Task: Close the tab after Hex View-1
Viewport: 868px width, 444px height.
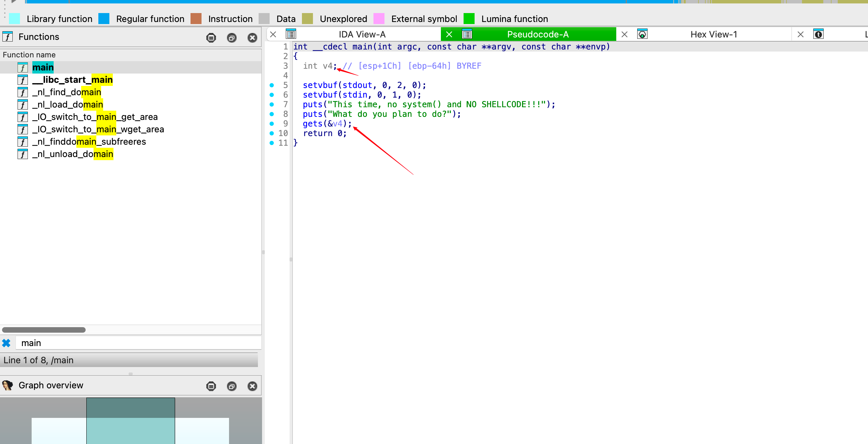Action: 801,34
